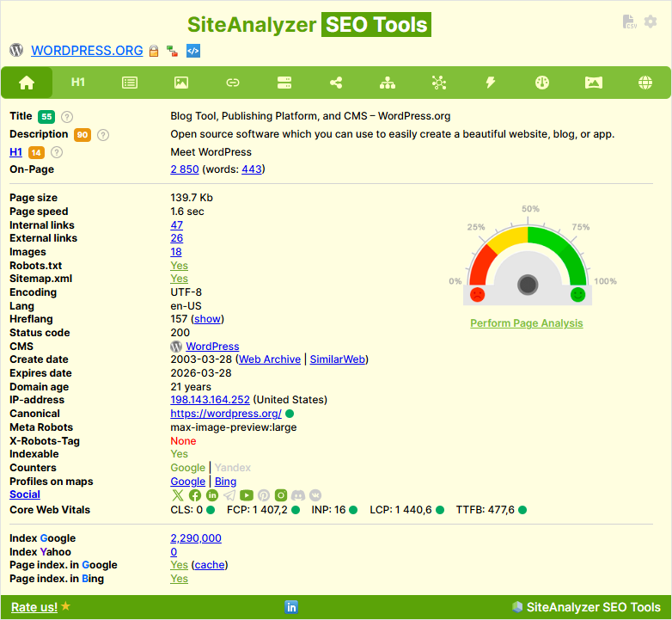
Task: Click the H1 label link
Action: [x=15, y=152]
